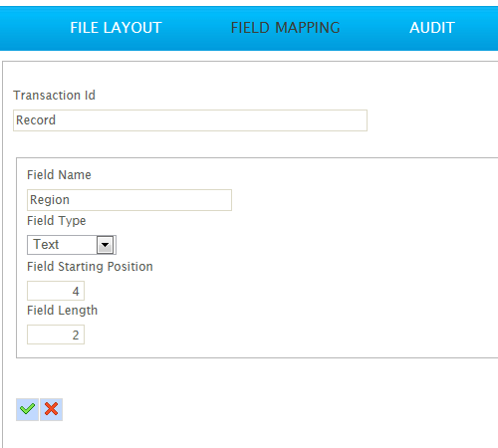The width and height of the screenshot is (498, 448).
Task: Place cursor after the word Record
Action: click(56, 120)
